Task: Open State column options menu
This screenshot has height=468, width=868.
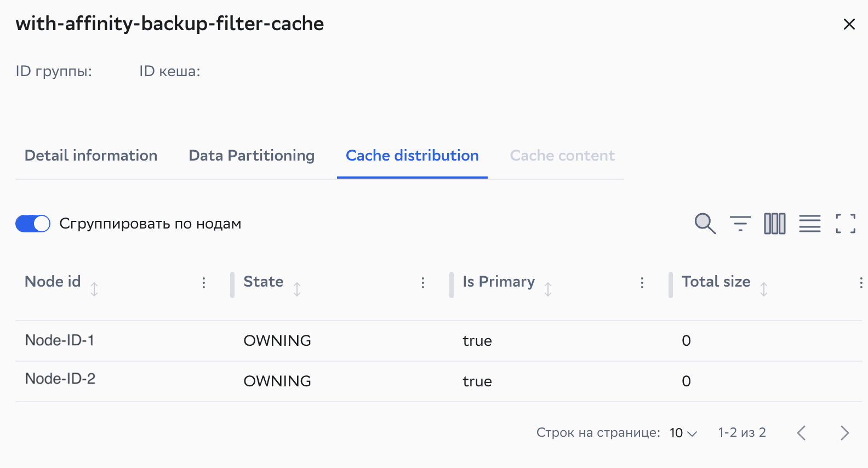Action: [x=423, y=283]
